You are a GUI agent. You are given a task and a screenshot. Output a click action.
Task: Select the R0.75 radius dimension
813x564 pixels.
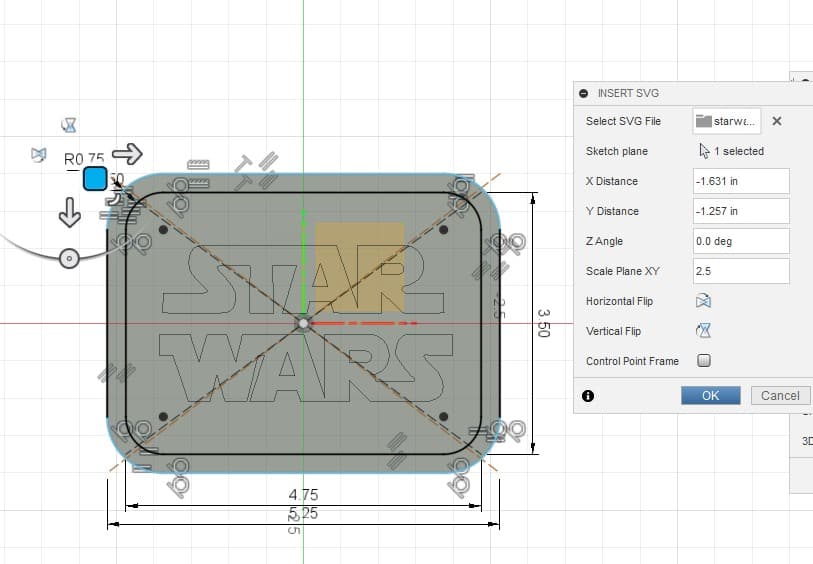pos(84,159)
